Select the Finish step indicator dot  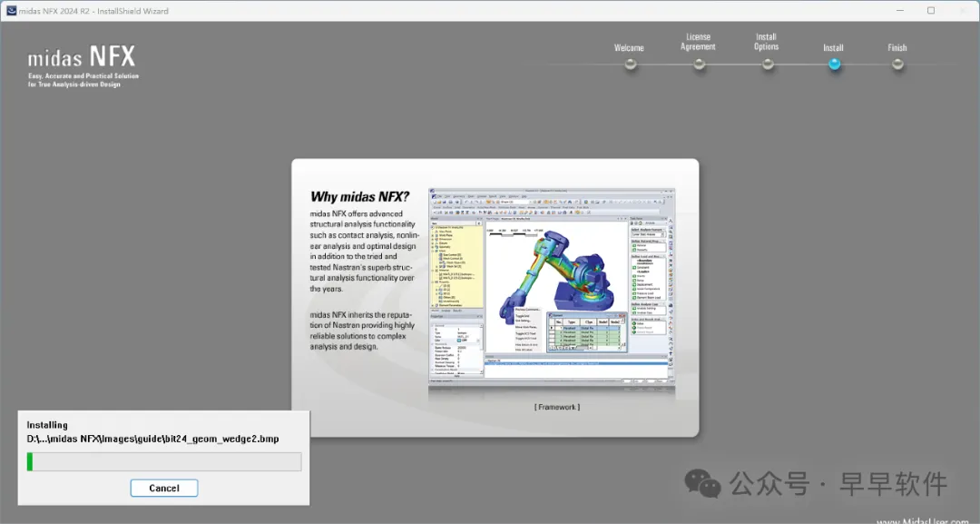coord(897,64)
